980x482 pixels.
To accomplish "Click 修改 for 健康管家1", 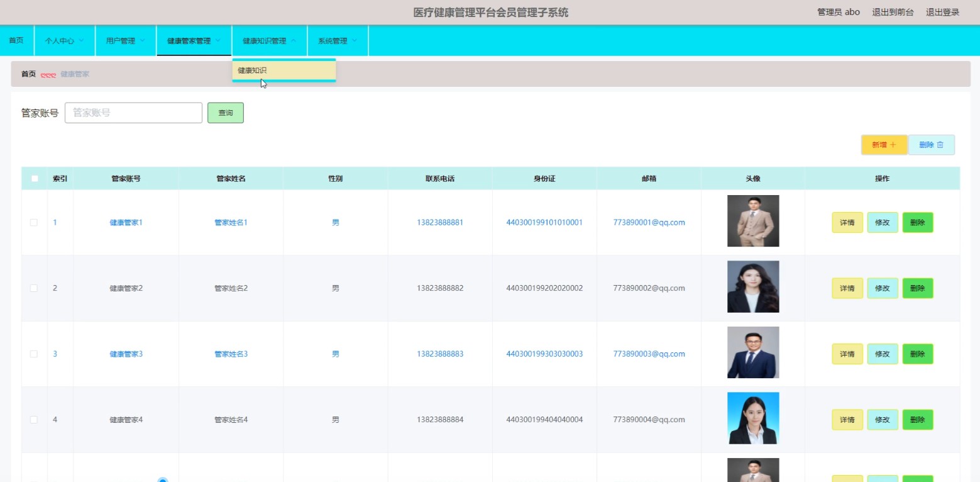I will [x=883, y=223].
